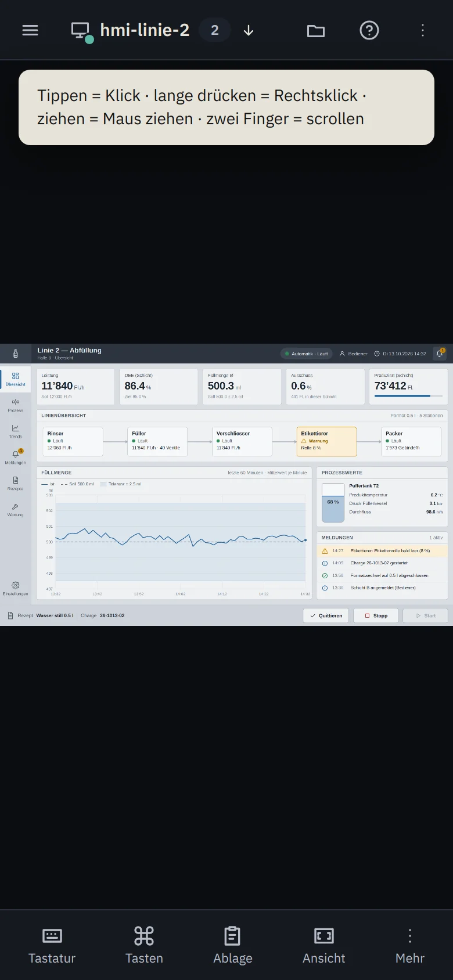The image size is (453, 980).
Task: Click the info icon at 14:05 message
Action: click(x=325, y=563)
